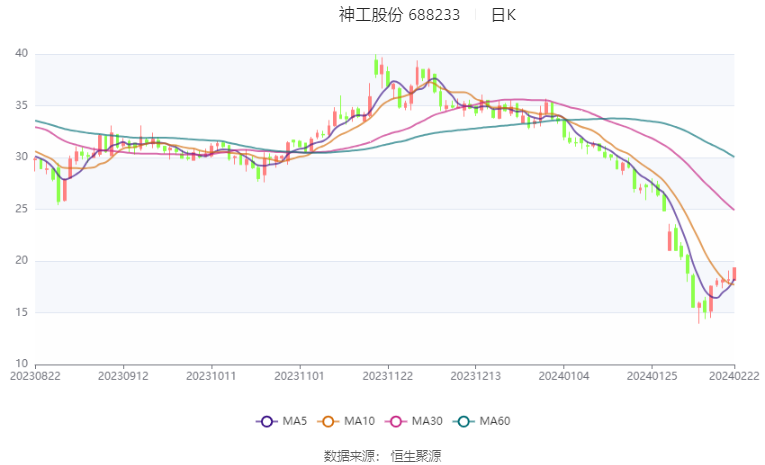Toggle the MA30 legend series
The image size is (765, 465).
414,421
